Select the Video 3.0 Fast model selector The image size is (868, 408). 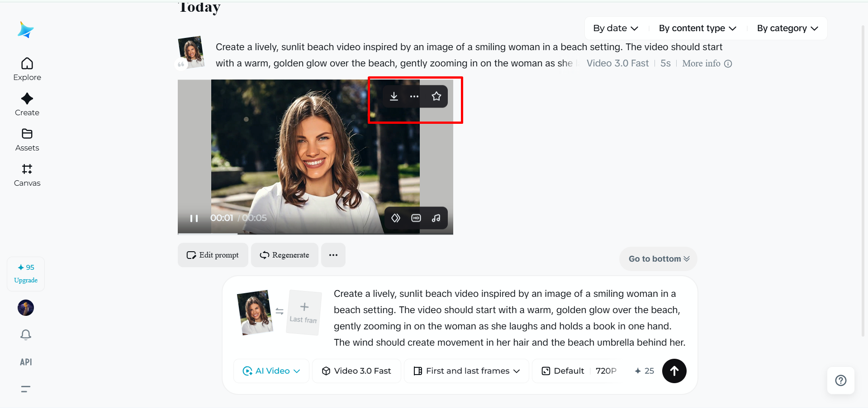356,371
